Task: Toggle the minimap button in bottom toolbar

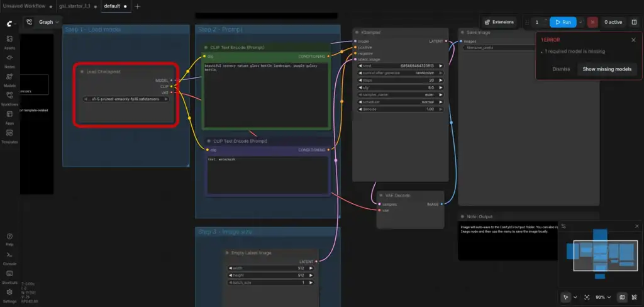Action: click(622, 297)
